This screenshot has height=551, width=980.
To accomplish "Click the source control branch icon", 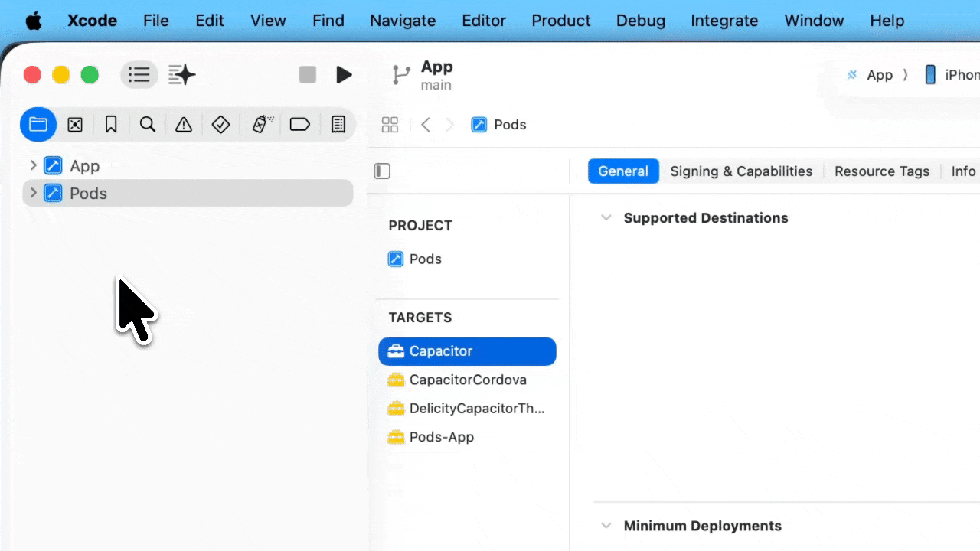I will [400, 75].
